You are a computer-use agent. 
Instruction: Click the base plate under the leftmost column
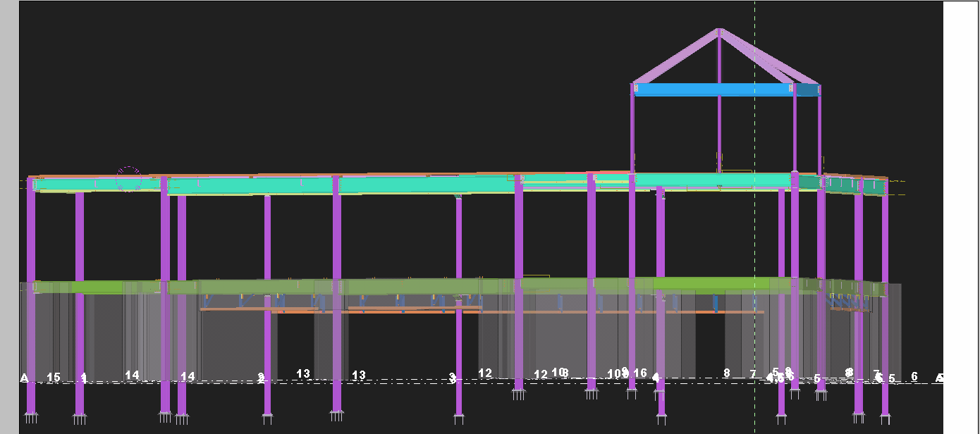click(x=31, y=418)
